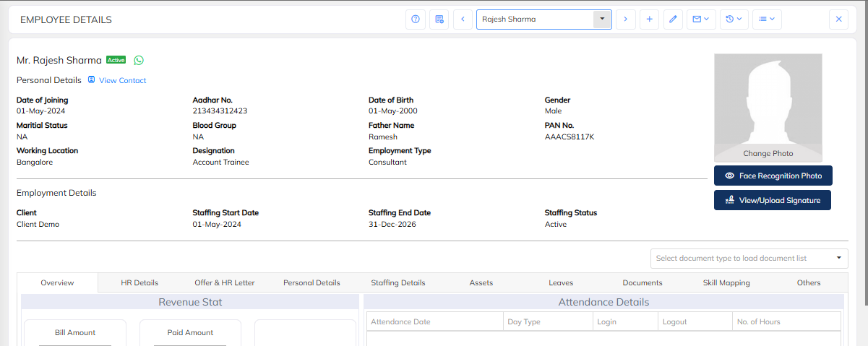Expand the mail envelope dropdown
868x346 pixels.
pos(701,20)
